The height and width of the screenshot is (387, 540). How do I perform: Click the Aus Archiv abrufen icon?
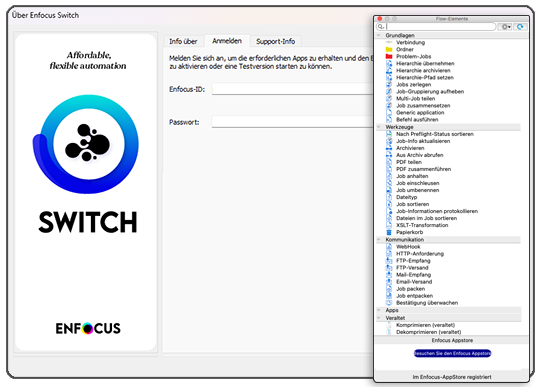(389, 155)
